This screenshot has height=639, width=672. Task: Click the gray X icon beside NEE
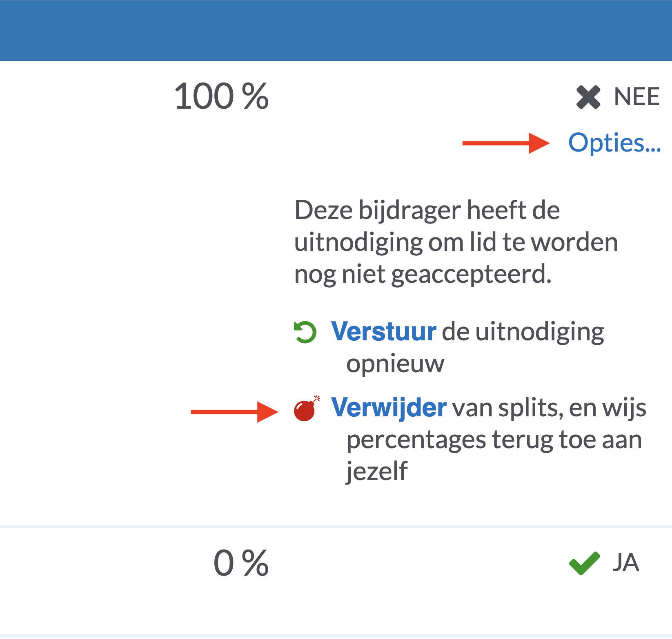[x=588, y=97]
